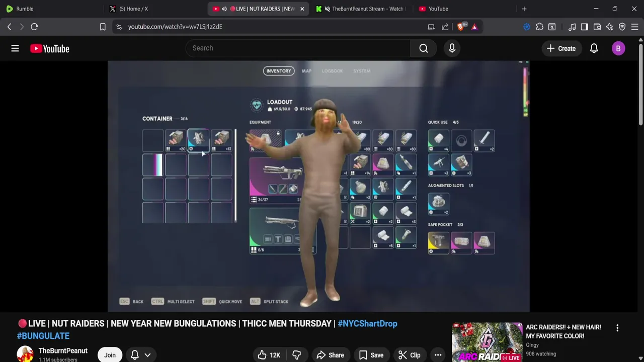Click the YouTube search magnifier button
The height and width of the screenshot is (362, 644).
click(x=424, y=48)
